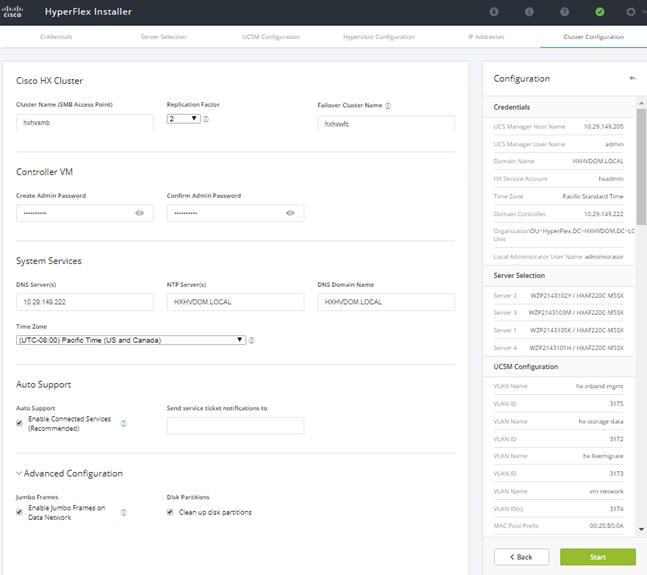Collapse the Configuration panel arrow icon
The image size is (647, 575).
point(632,78)
